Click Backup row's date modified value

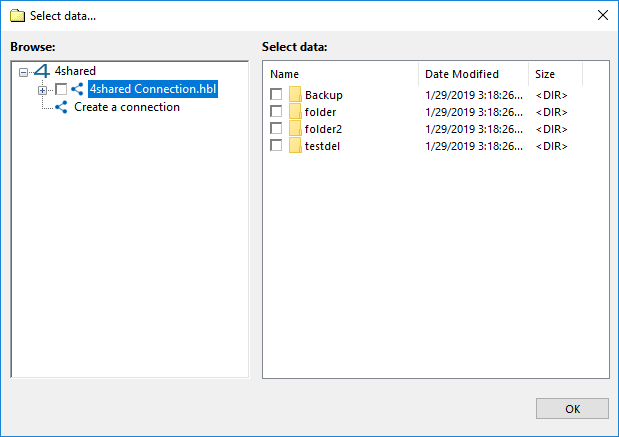pyautogui.click(x=474, y=95)
